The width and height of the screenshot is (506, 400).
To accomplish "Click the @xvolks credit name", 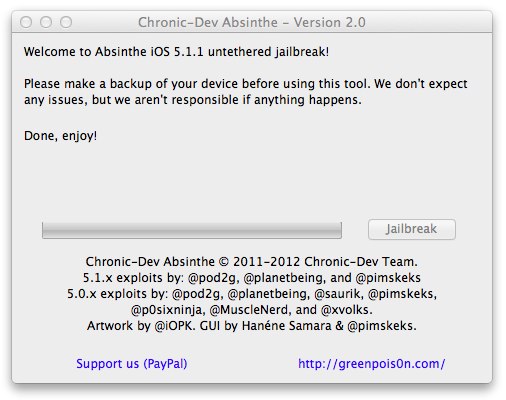I will click(x=346, y=310).
